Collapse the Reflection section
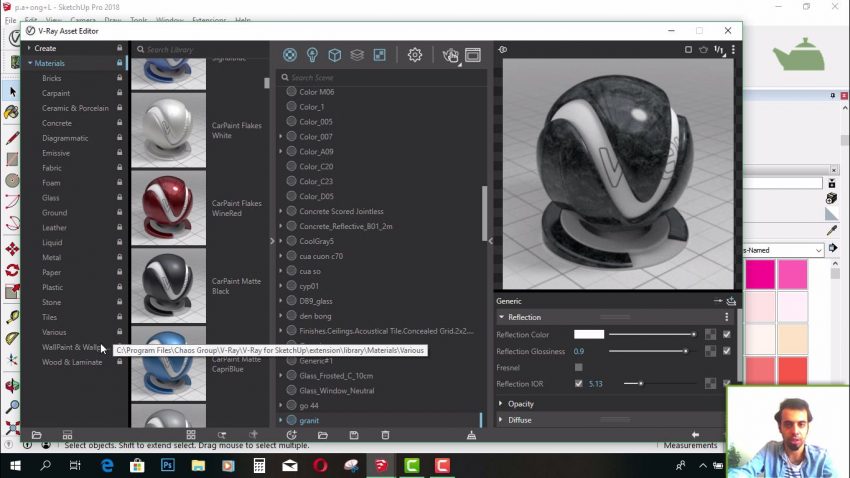850x478 pixels. [x=501, y=317]
